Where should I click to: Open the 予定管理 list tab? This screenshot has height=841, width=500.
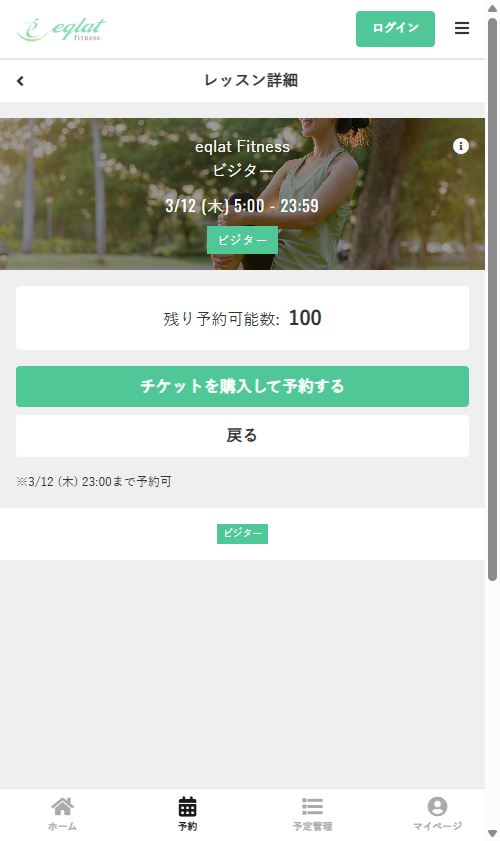[x=312, y=814]
